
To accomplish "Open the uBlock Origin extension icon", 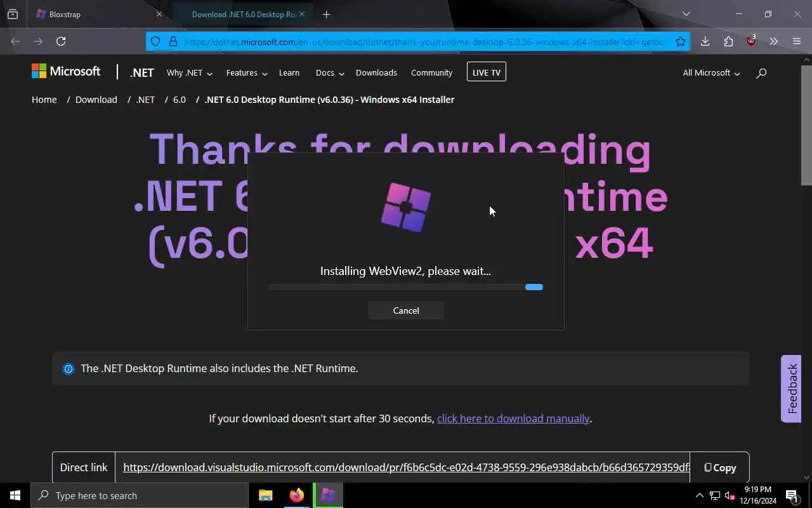I will [751, 41].
